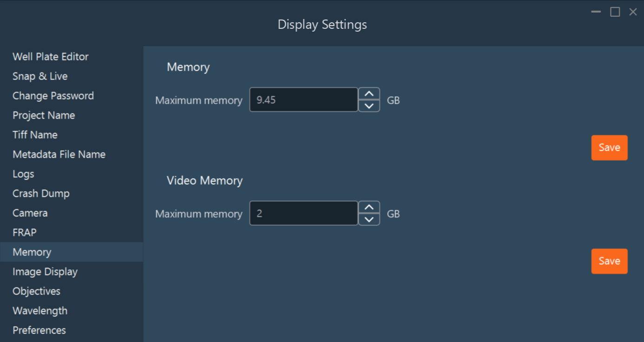This screenshot has height=342, width=644.
Task: Open the Objectives settings
Action: (36, 291)
